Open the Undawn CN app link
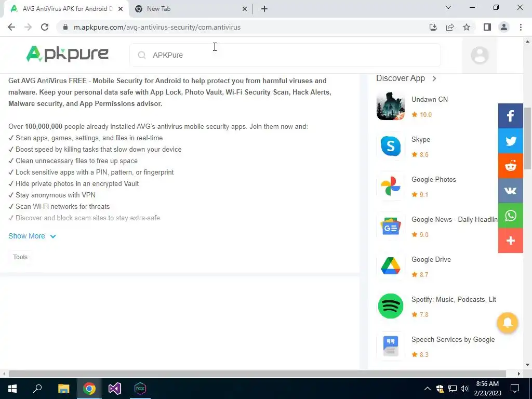 [x=430, y=99]
